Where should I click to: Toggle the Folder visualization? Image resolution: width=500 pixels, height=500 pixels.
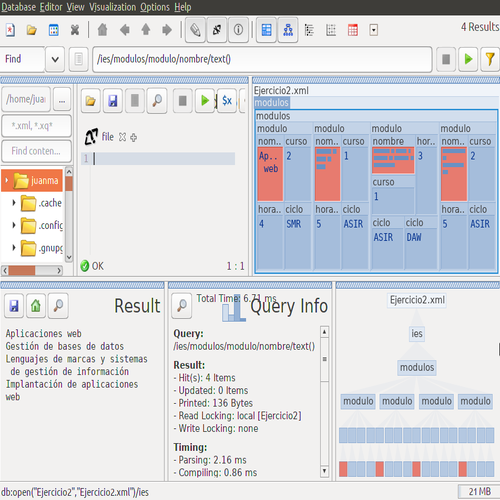point(309,30)
